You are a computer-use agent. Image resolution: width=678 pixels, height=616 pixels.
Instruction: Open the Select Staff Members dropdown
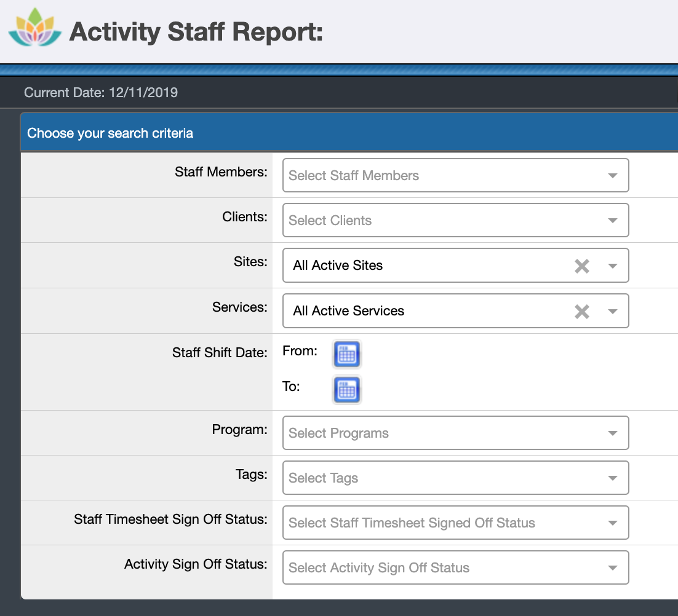(x=431, y=175)
